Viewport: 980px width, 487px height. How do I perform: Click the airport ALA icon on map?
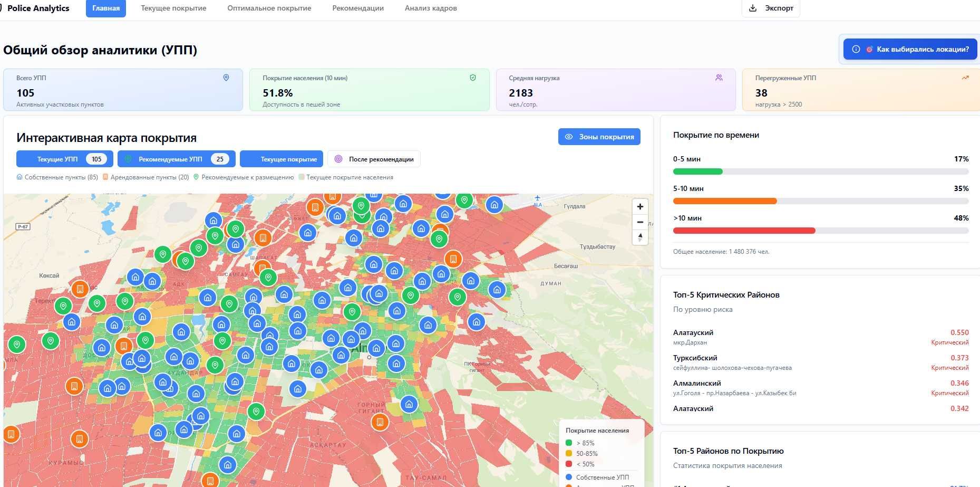[x=537, y=200]
